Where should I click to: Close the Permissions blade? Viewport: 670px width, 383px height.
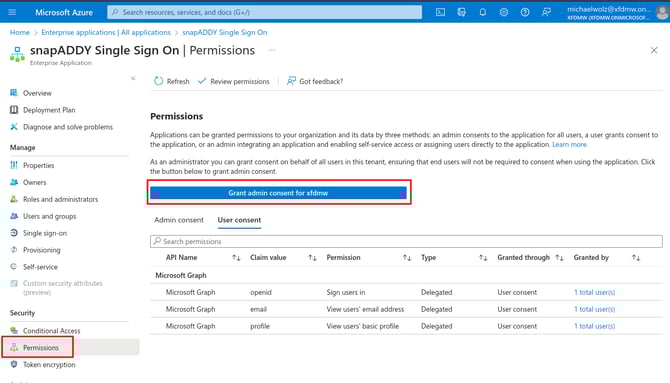click(654, 50)
